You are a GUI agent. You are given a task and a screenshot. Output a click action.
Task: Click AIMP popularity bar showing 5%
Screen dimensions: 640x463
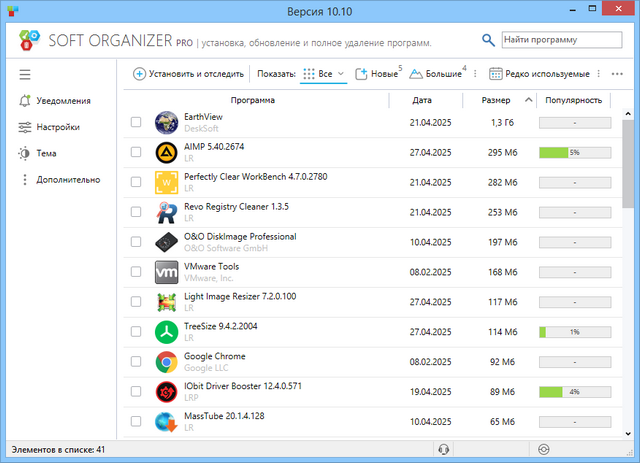click(x=574, y=152)
